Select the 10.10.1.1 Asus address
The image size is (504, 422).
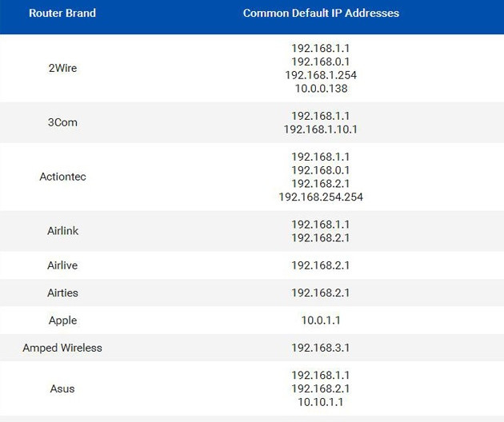(321, 402)
